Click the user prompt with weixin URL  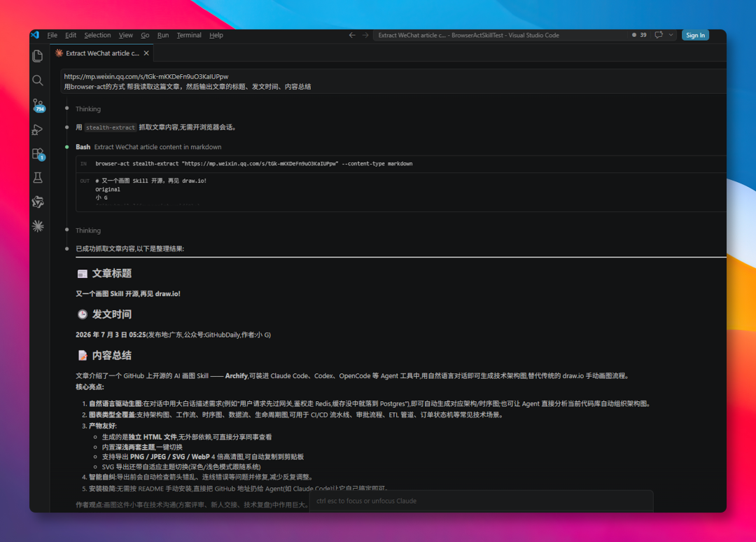click(393, 81)
